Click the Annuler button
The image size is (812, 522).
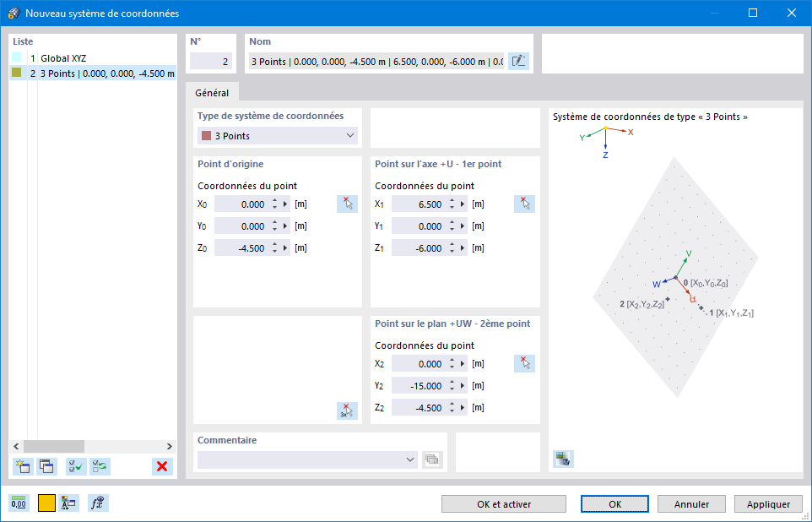coord(691,504)
